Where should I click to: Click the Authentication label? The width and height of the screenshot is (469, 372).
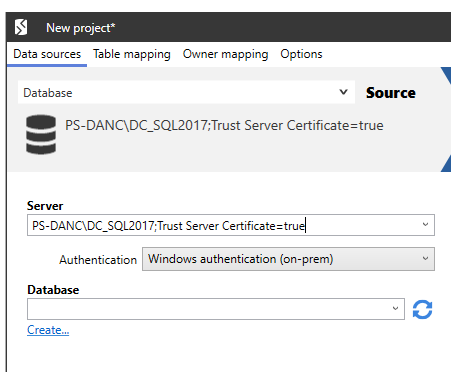98,260
